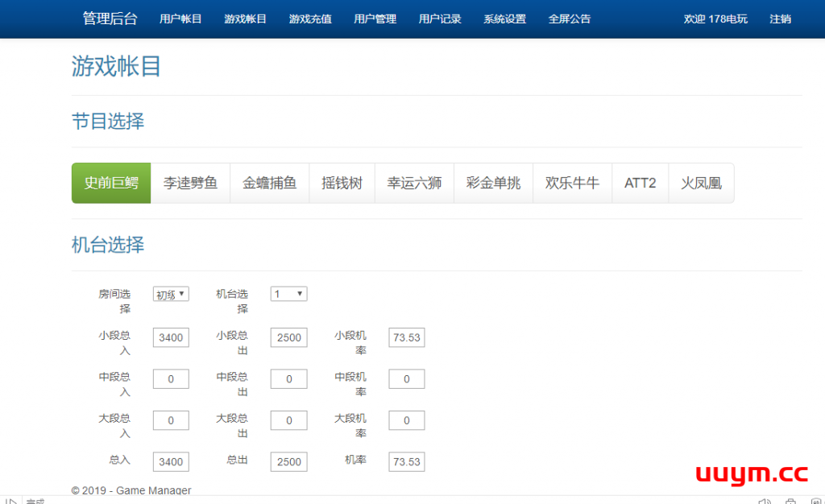The width and height of the screenshot is (825, 504).
Task: Open the 游戏帐目 menu item
Action: [245, 19]
